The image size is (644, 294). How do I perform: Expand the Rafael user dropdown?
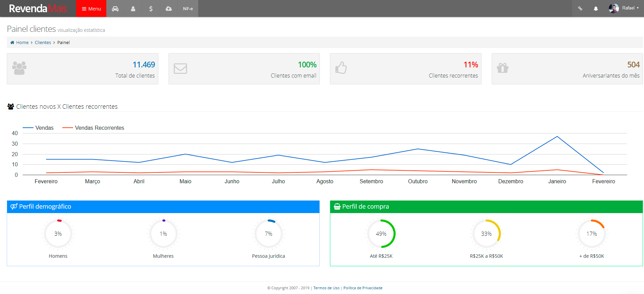[x=630, y=8]
